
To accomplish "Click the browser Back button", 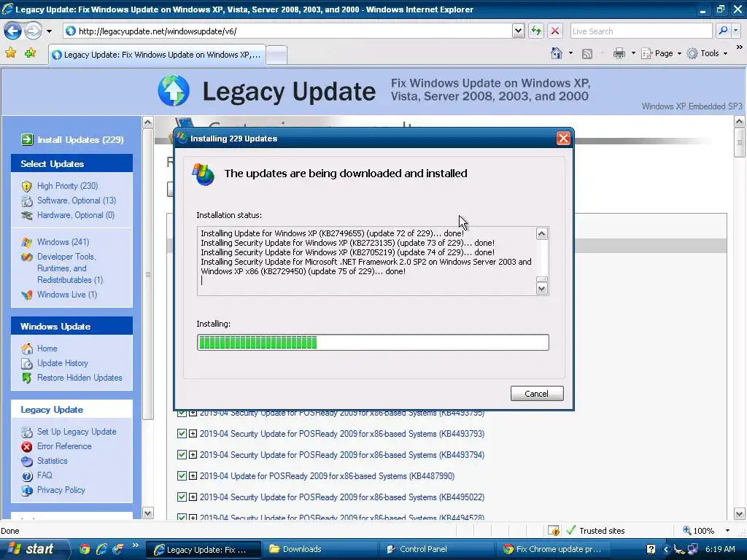I will pyautogui.click(x=12, y=31).
